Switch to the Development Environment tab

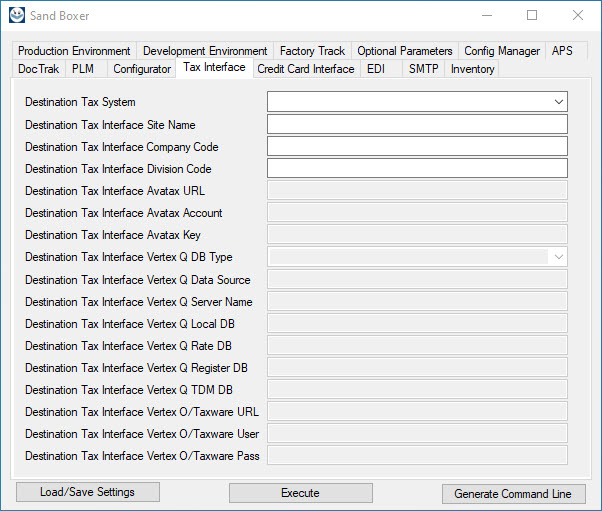pyautogui.click(x=205, y=51)
